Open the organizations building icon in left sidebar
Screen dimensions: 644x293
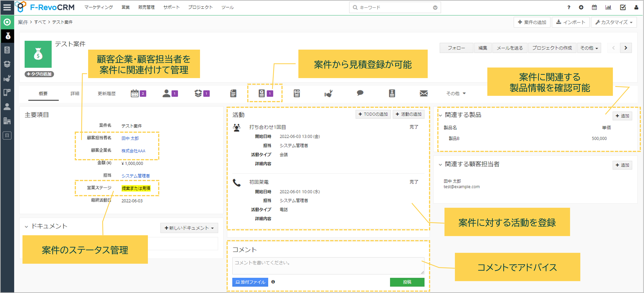point(7,121)
